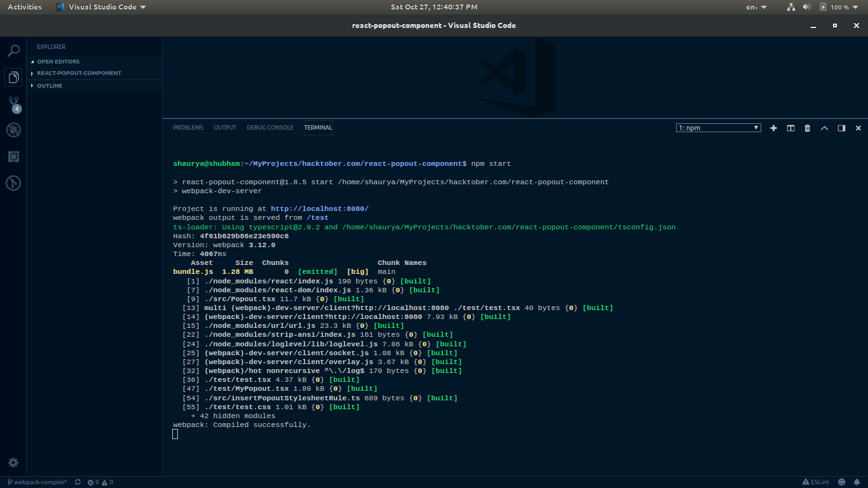868x488 pixels.
Task: Move the panel to the right side
Action: coord(841,128)
